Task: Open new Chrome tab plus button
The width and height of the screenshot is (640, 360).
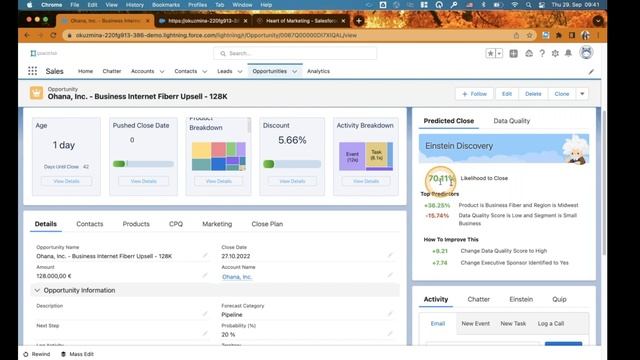Action: pyautogui.click(x=359, y=20)
